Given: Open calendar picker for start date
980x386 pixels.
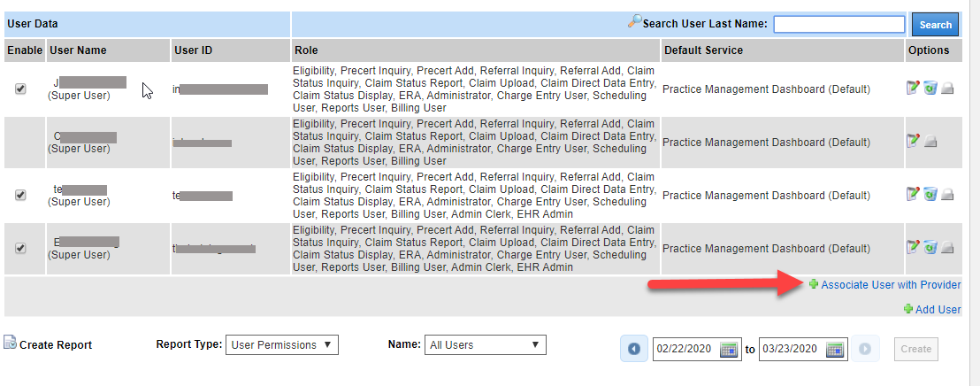Looking at the screenshot, I should 729,349.
